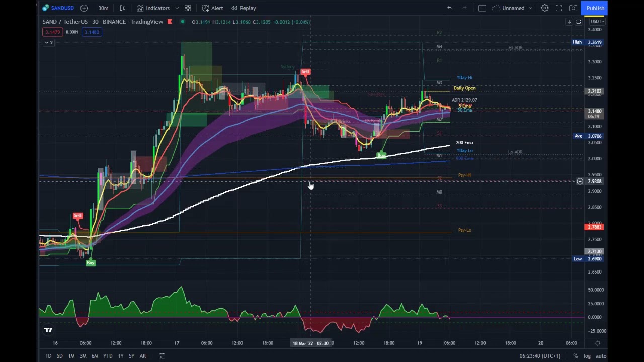The height and width of the screenshot is (362, 644).
Task: Expand the collapsed indicators legend
Action: click(x=48, y=43)
